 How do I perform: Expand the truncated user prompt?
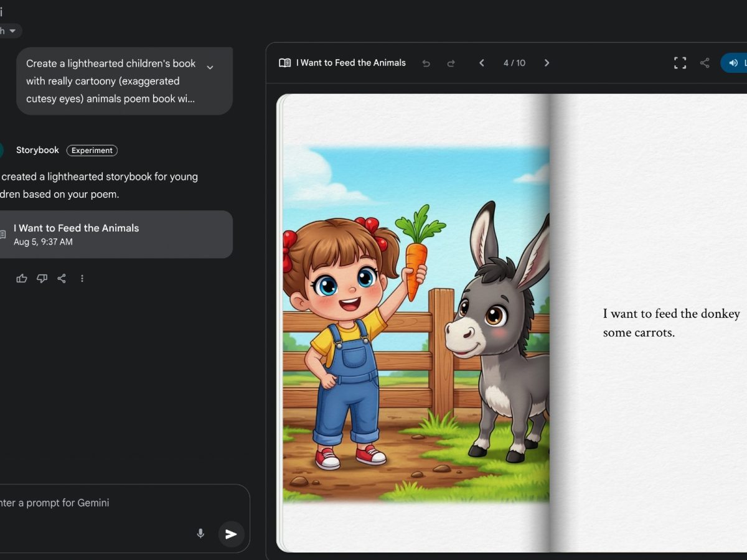click(x=210, y=67)
